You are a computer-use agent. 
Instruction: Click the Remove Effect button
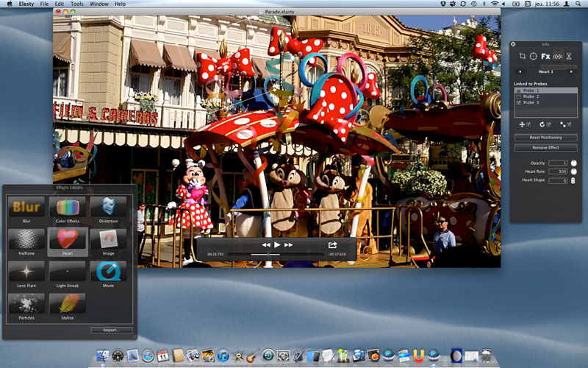(545, 148)
